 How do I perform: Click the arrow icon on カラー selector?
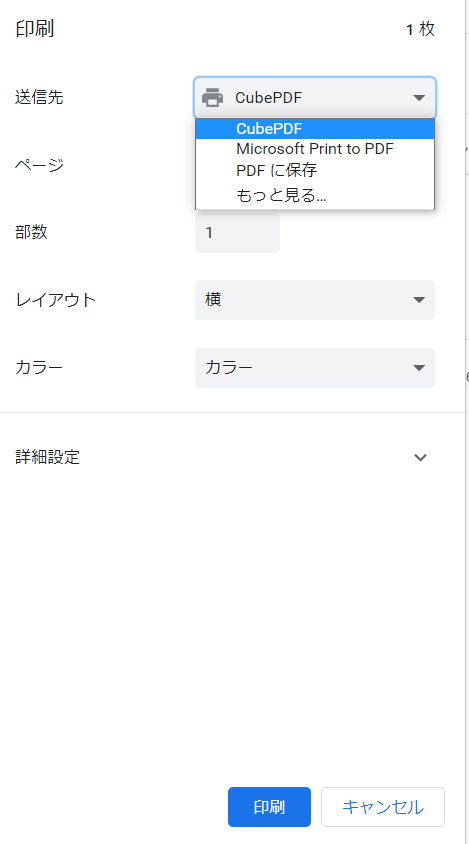click(419, 368)
